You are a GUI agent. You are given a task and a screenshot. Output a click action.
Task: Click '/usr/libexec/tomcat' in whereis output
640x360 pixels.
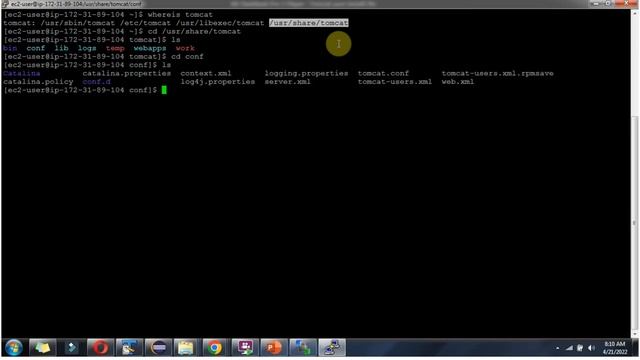point(220,23)
